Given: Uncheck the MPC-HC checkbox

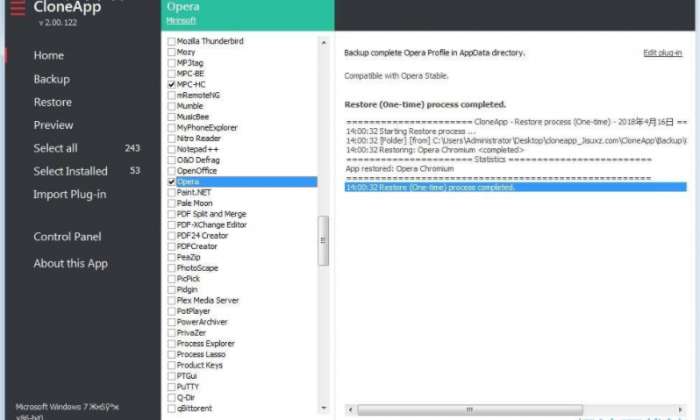Looking at the screenshot, I should coord(171,84).
